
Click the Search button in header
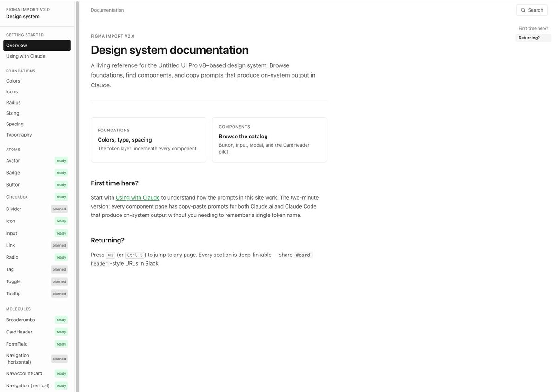click(x=531, y=10)
